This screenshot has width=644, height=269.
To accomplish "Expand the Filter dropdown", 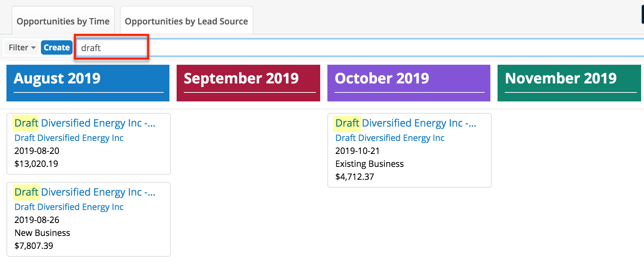I will tap(22, 47).
